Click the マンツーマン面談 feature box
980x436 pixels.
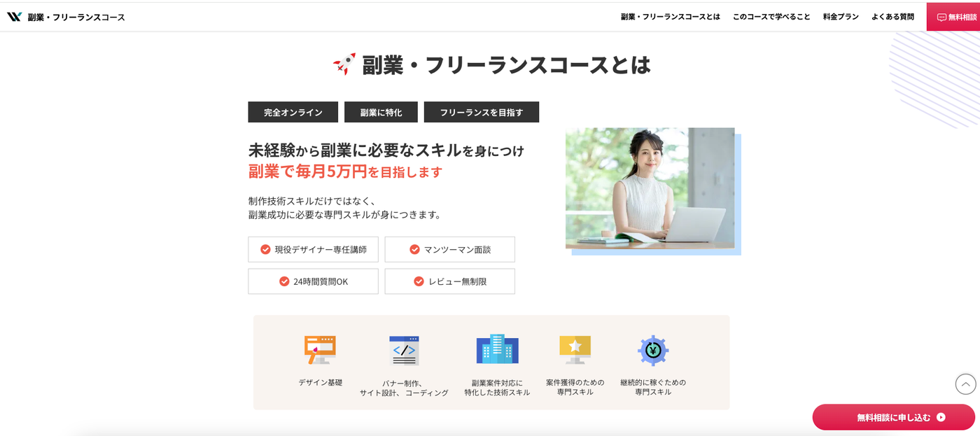[449, 249]
